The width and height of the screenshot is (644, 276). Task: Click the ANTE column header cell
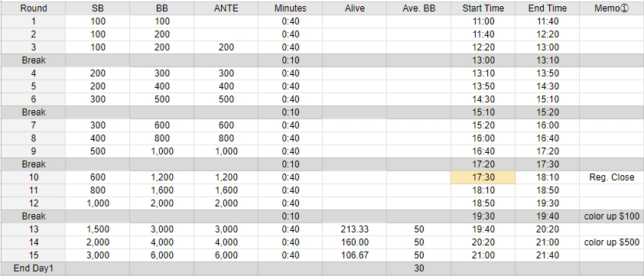click(226, 8)
